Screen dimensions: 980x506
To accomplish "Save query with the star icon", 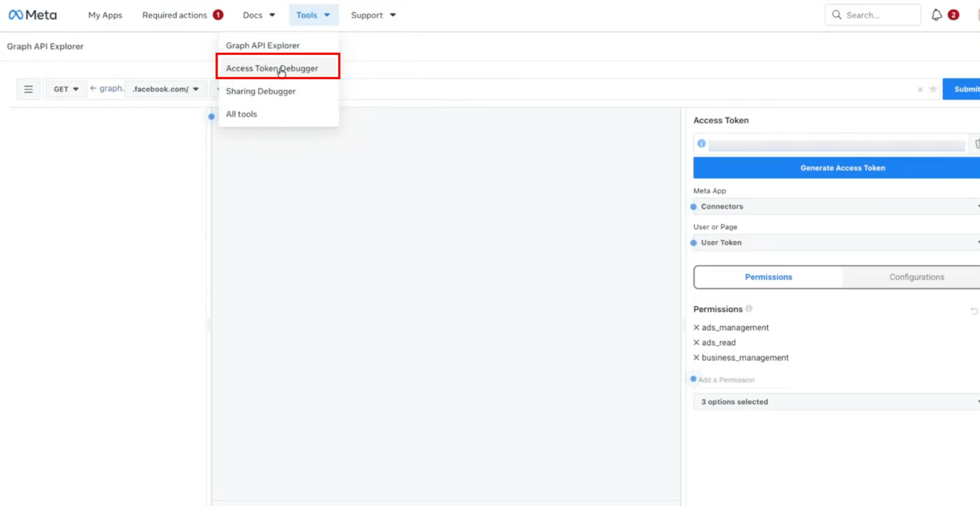I will 933,89.
